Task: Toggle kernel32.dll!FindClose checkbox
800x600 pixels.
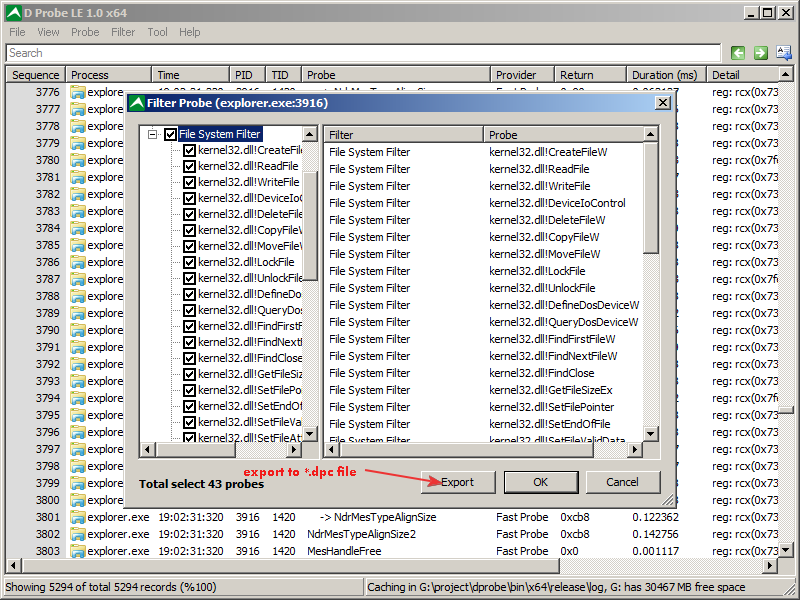Action: pyautogui.click(x=189, y=358)
